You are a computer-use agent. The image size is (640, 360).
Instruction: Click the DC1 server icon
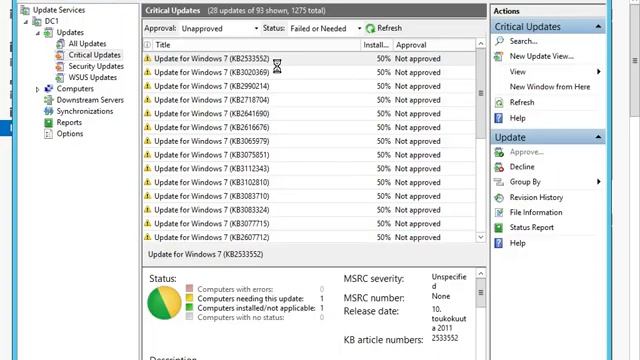pyautogui.click(x=37, y=21)
